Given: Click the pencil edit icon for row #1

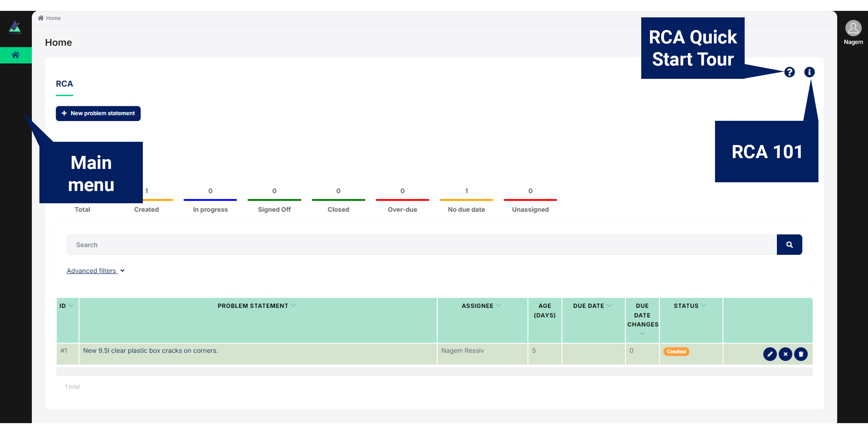Looking at the screenshot, I should (x=770, y=354).
